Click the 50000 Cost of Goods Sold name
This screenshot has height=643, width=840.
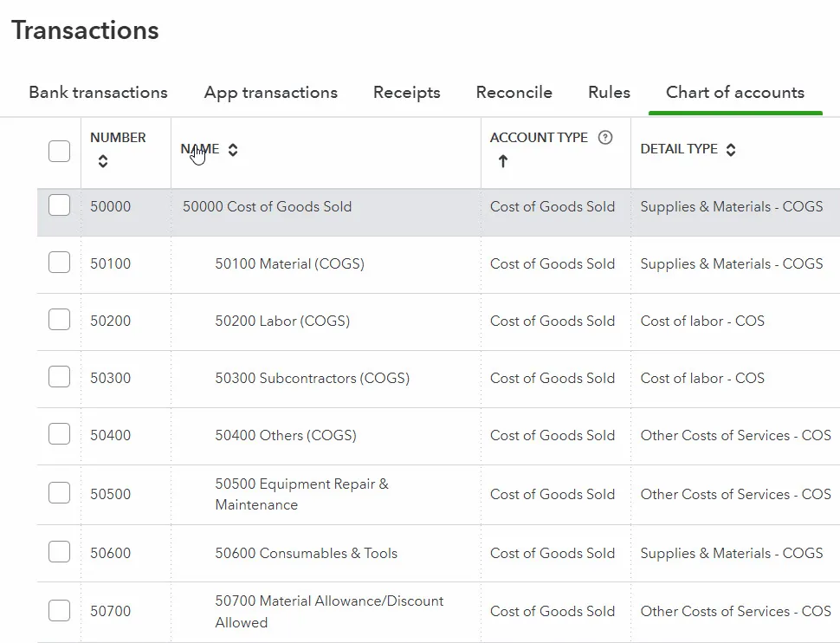coord(267,206)
